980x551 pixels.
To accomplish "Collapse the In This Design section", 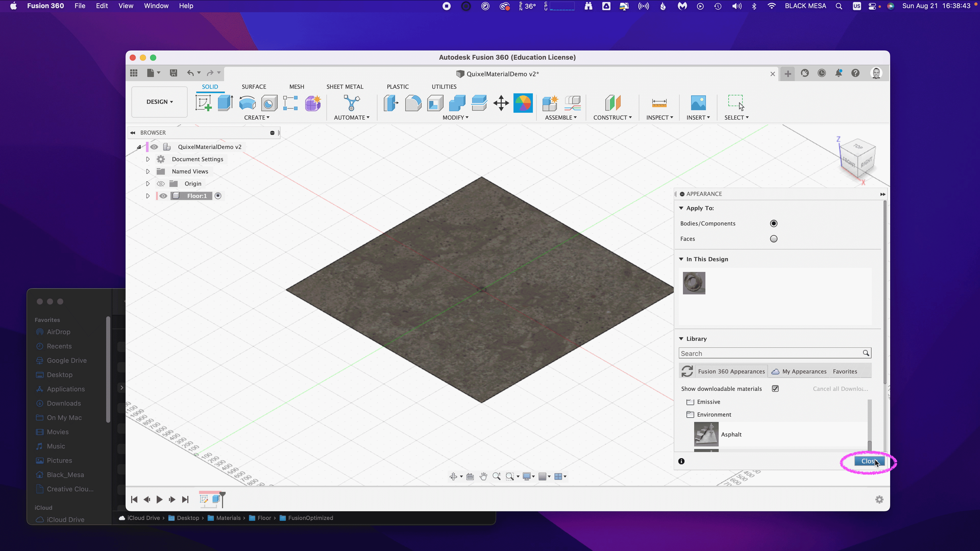I will pyautogui.click(x=681, y=259).
